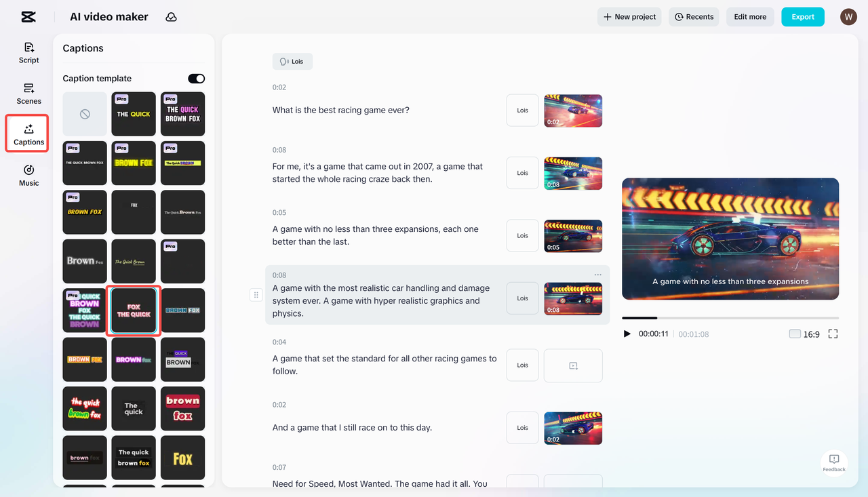This screenshot has height=497, width=868.
Task: Choose yellow THE QUICK Pro template
Action: tap(134, 114)
